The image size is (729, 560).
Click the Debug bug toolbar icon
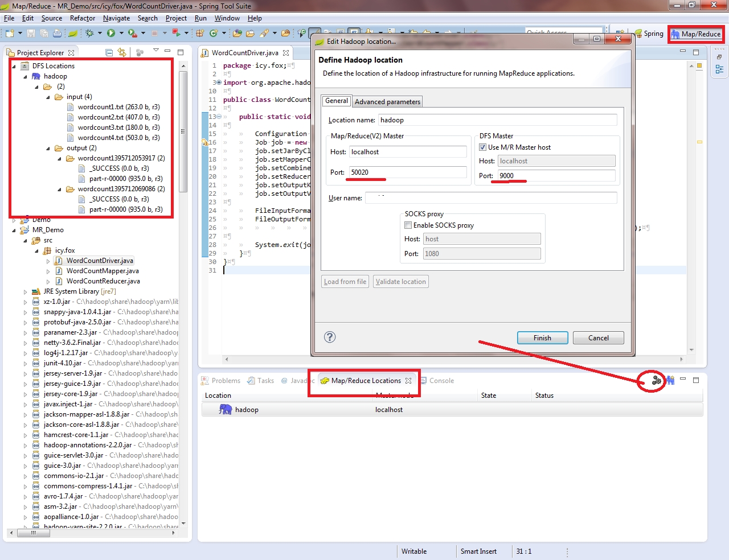[x=90, y=34]
